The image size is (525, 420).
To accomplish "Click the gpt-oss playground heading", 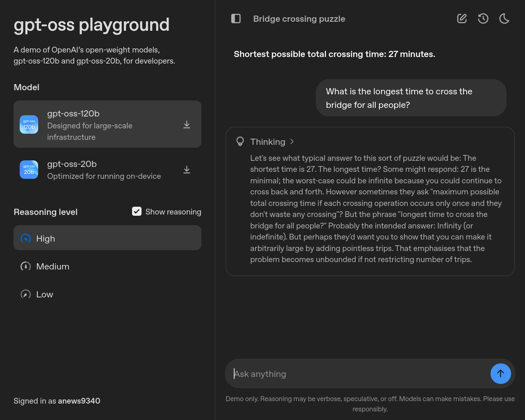I will pyautogui.click(x=91, y=25).
